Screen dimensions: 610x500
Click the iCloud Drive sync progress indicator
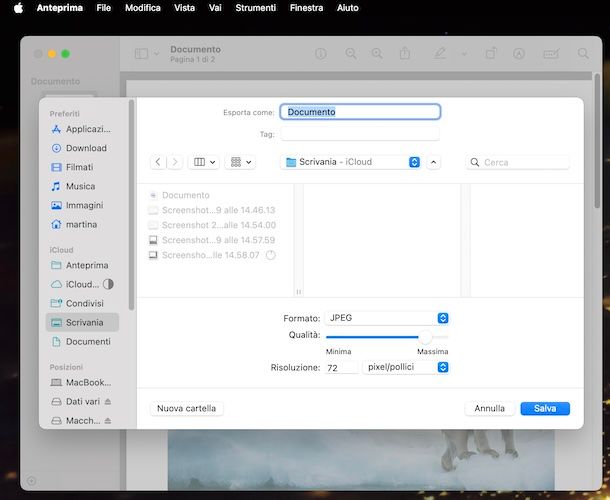pyautogui.click(x=108, y=284)
